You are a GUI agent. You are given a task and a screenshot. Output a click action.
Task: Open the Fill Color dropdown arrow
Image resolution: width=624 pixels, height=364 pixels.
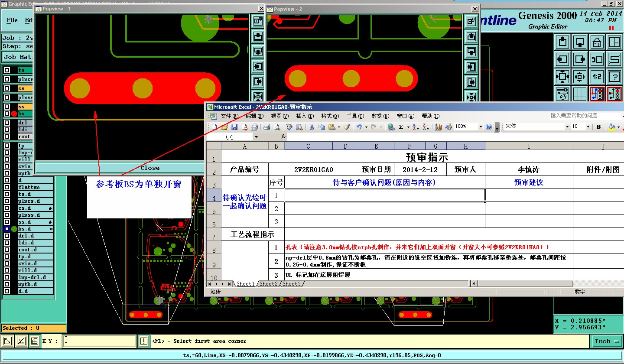pos(619,127)
